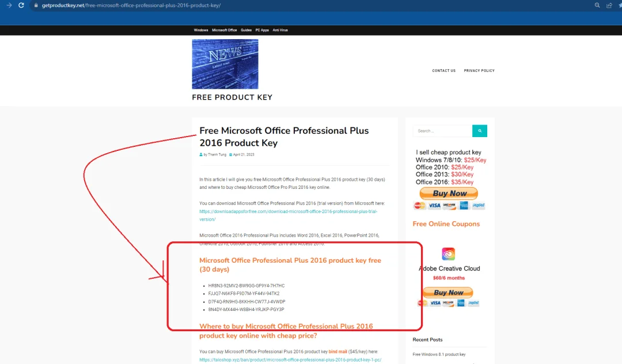Open browser zoom magnifier icon
622x364 pixels.
click(x=597, y=5)
